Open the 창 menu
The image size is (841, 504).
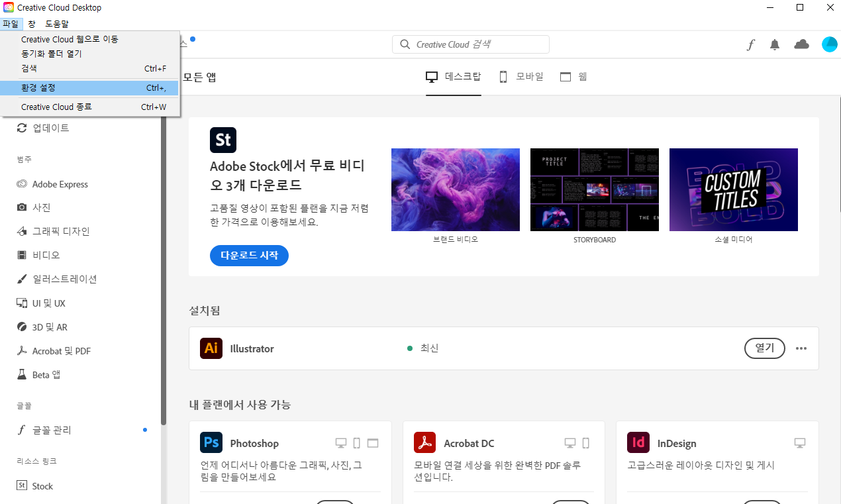coord(32,24)
